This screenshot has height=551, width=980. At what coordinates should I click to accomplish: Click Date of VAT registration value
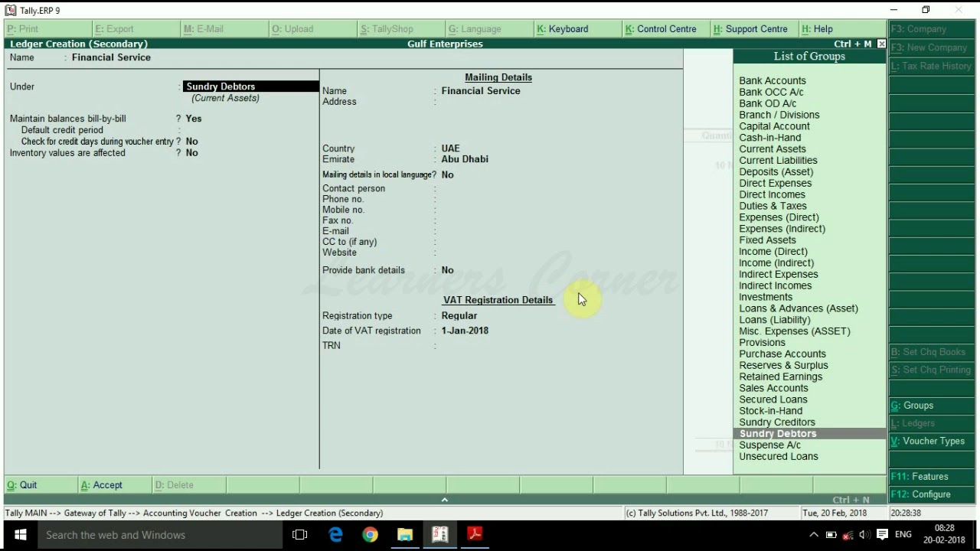[x=464, y=331]
